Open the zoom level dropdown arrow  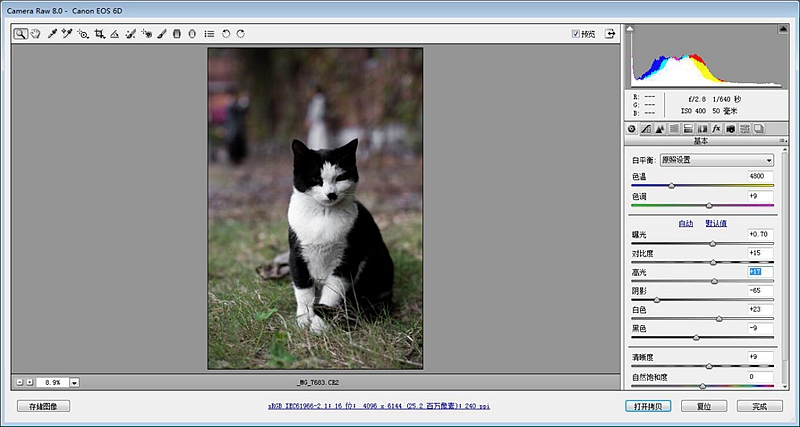(74, 382)
